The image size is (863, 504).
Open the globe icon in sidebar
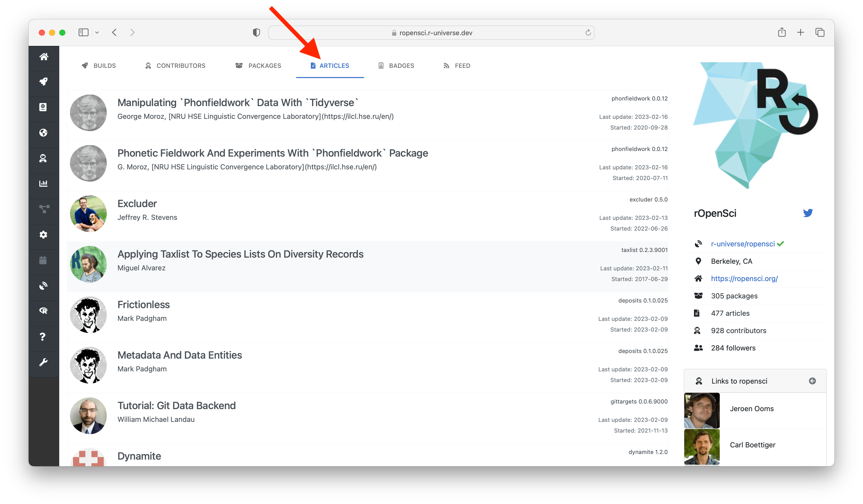coord(43,133)
